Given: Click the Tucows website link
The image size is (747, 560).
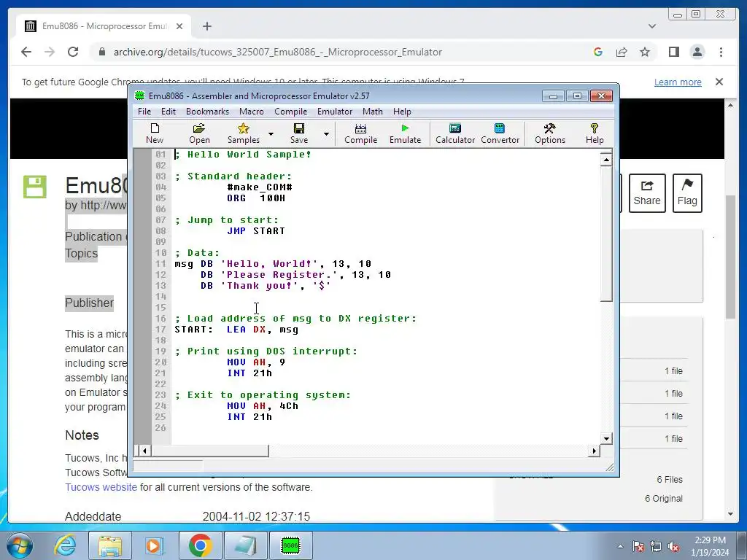Looking at the screenshot, I should click(101, 487).
